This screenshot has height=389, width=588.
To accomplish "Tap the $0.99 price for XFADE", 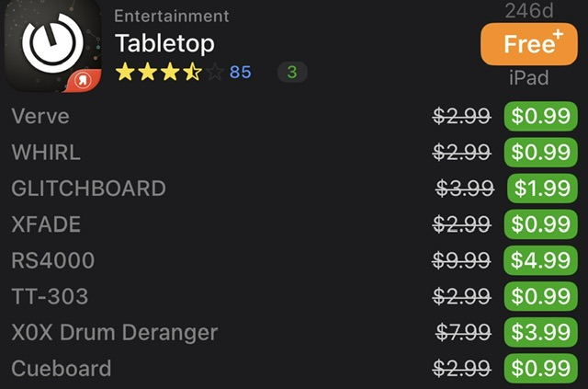I will pos(541,224).
